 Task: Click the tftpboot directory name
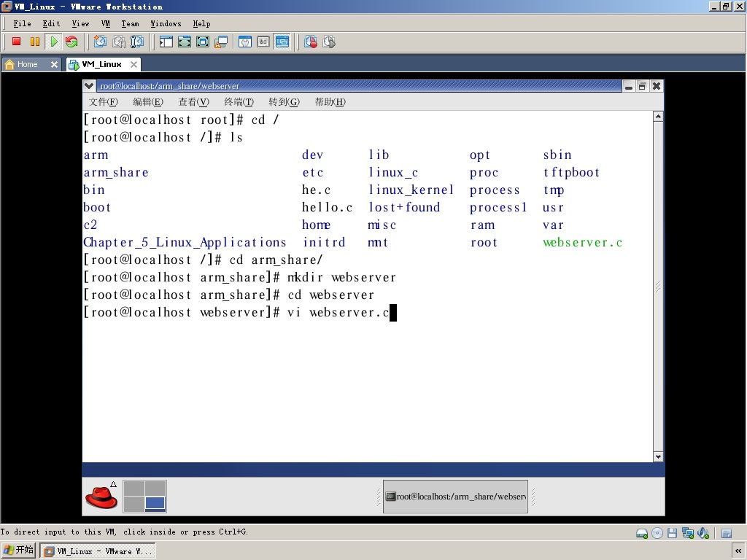click(571, 172)
